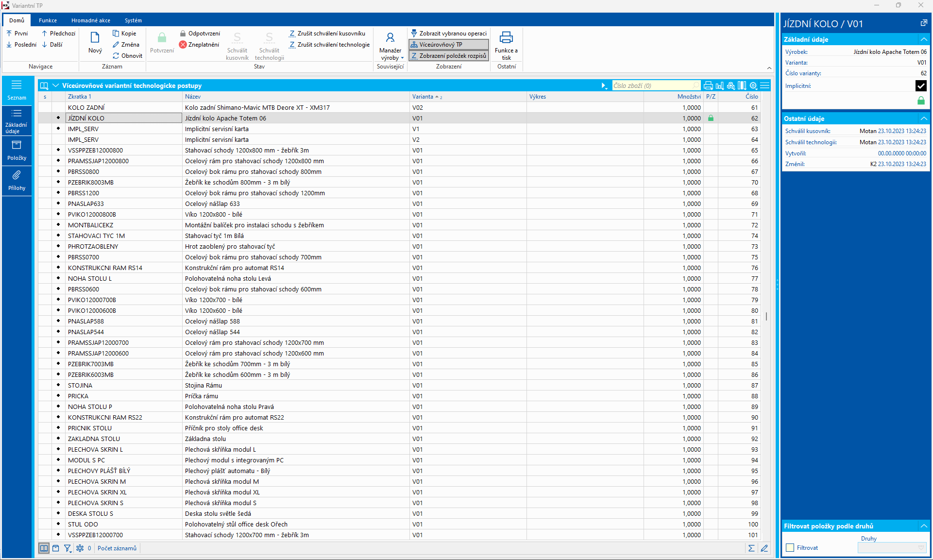Open the bar chart icon in grid header
This screenshot has height=560, width=933.
(x=719, y=85)
